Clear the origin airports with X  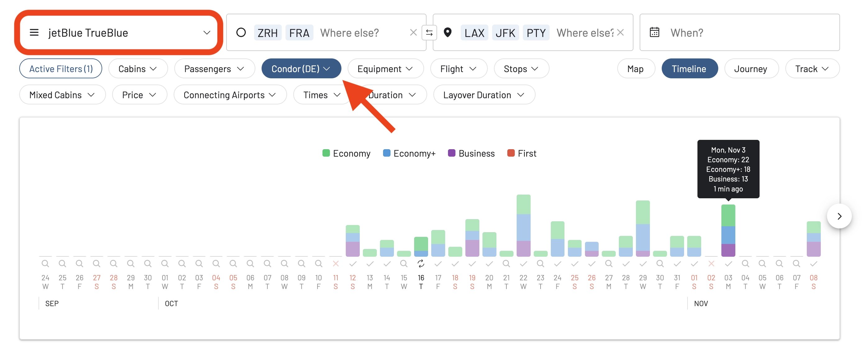pos(413,33)
